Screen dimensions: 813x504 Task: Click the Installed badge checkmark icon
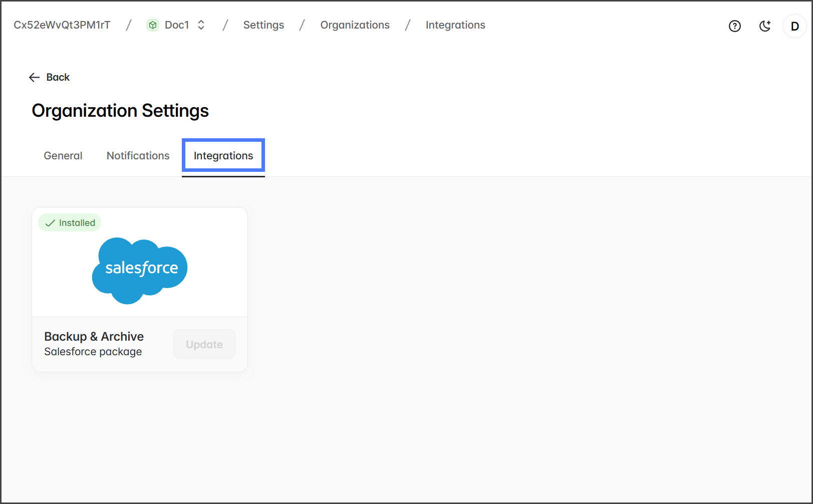tap(50, 223)
